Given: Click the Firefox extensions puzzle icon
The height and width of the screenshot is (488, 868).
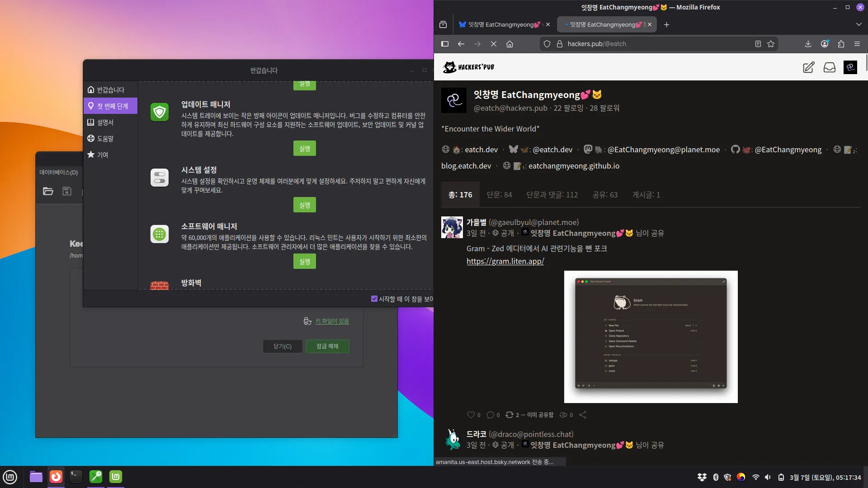Looking at the screenshot, I should point(841,44).
